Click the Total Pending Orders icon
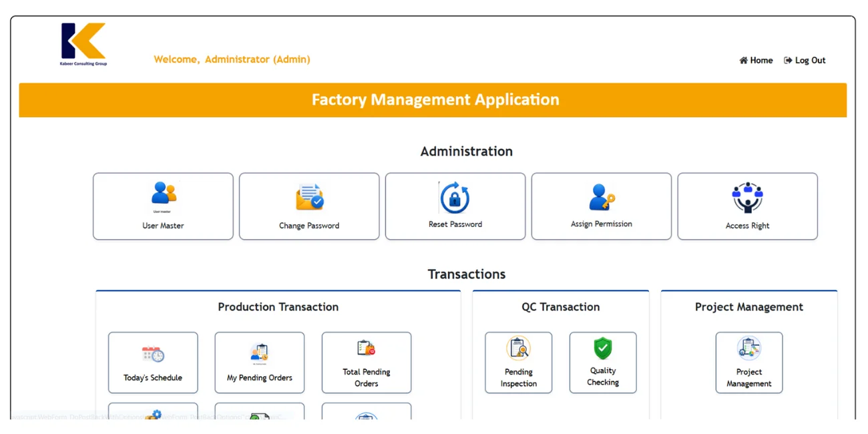Screen dimensions: 868x434 (x=366, y=349)
